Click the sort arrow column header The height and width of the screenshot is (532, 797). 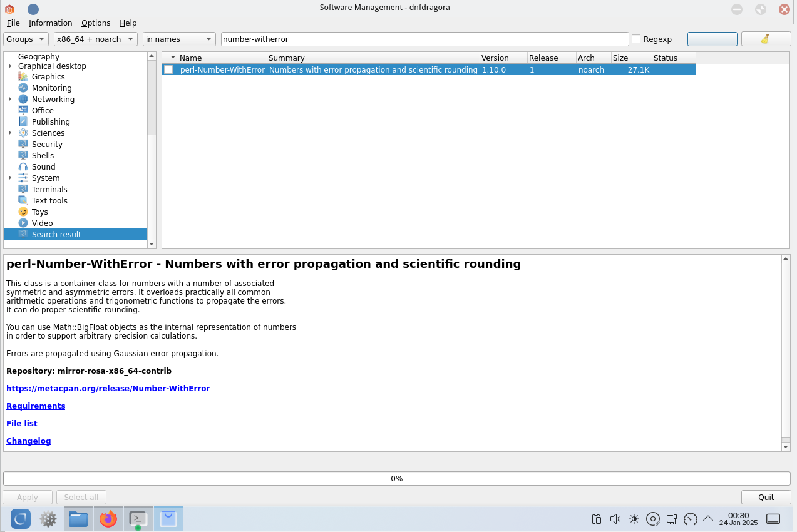tap(170, 58)
